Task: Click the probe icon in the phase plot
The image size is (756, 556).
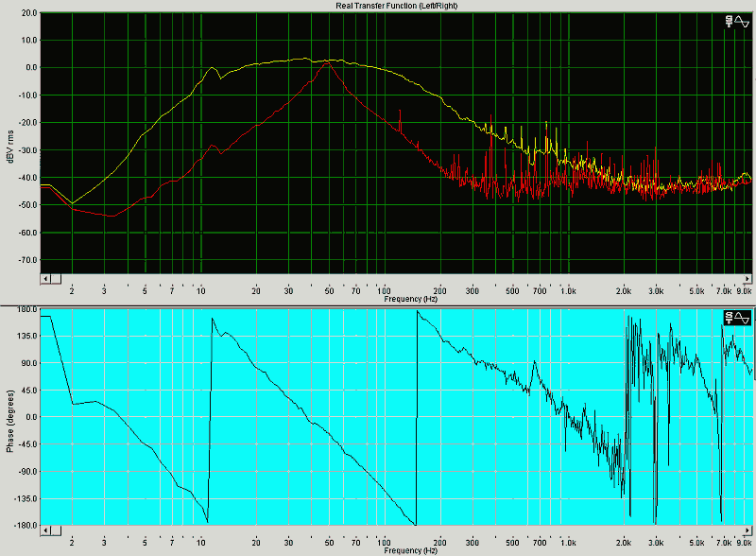Action: click(x=729, y=318)
